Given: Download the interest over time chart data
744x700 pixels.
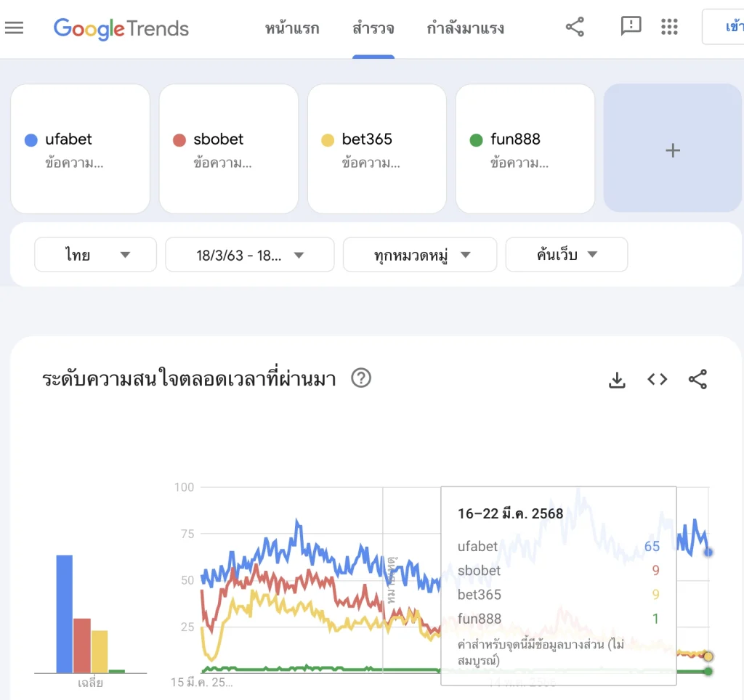Looking at the screenshot, I should point(617,379).
